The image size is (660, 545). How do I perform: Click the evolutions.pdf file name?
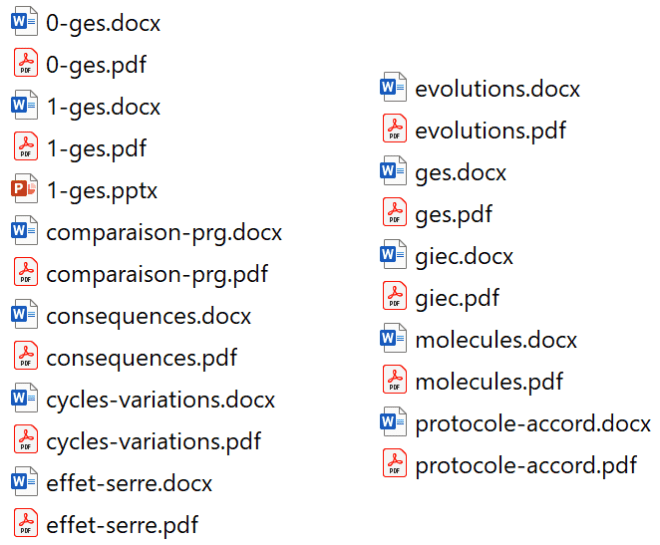(490, 130)
